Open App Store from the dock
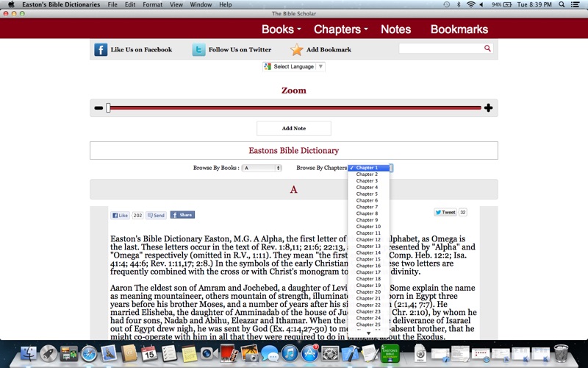This screenshot has height=368, width=588. pyautogui.click(x=309, y=353)
